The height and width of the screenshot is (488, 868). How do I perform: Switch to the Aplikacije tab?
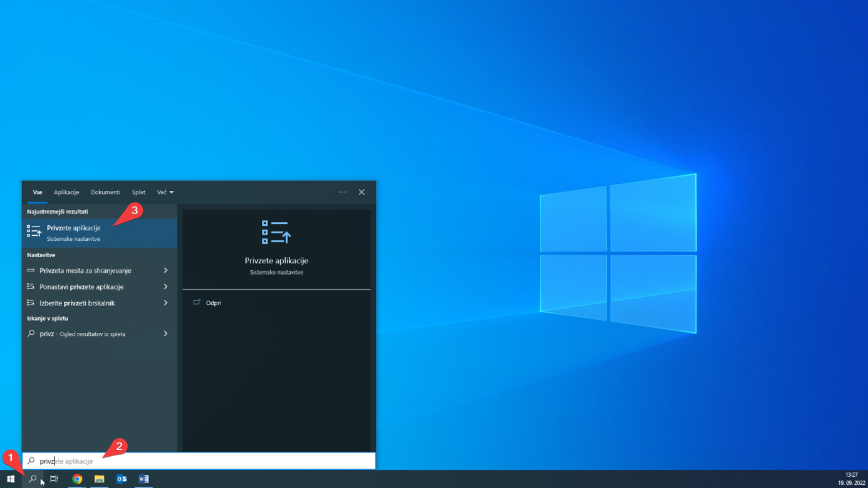66,192
